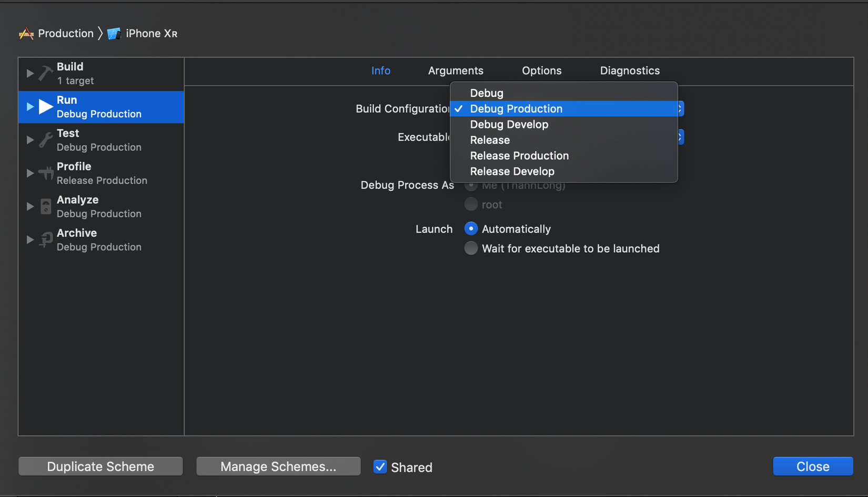Image resolution: width=868 pixels, height=497 pixels.
Task: Click the Archive icon in sidebar
Action: [x=46, y=240]
